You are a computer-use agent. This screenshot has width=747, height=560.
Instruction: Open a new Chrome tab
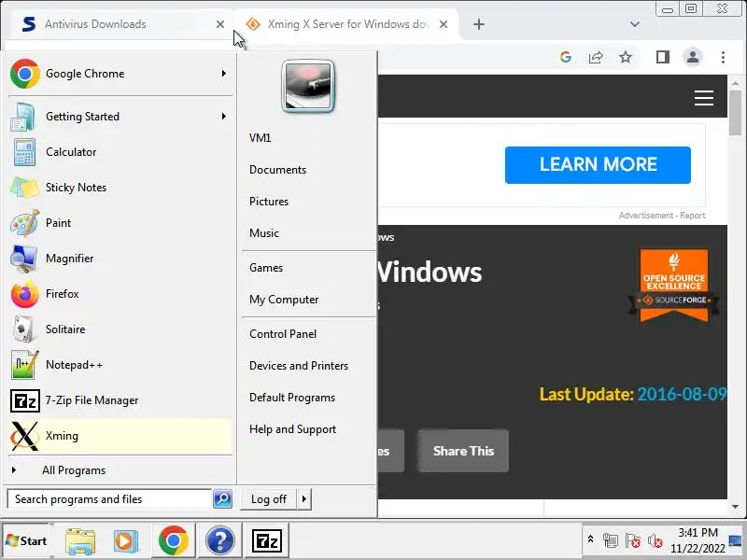[x=479, y=24]
